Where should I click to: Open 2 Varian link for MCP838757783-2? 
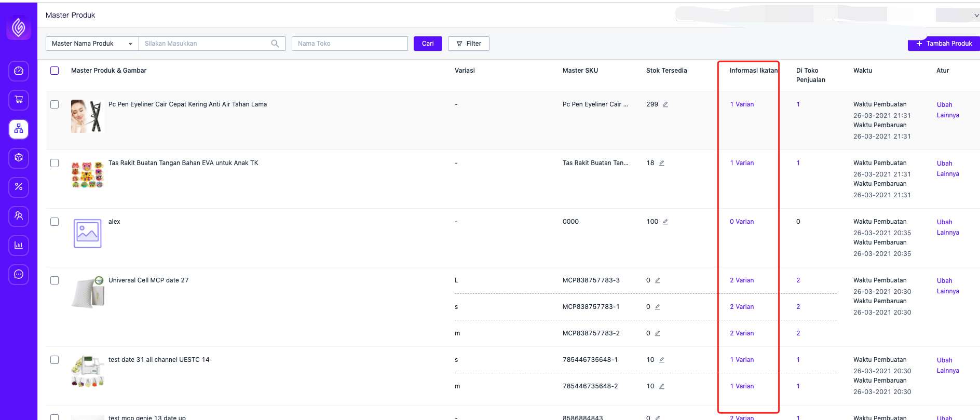click(x=742, y=333)
